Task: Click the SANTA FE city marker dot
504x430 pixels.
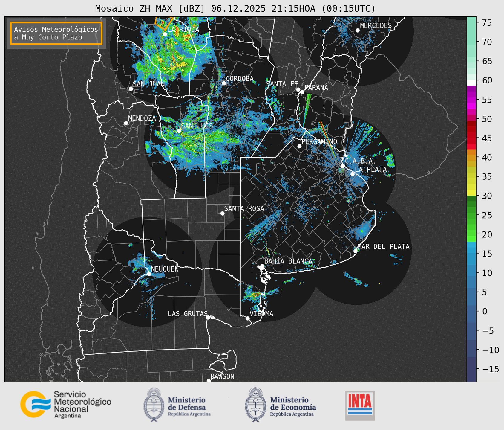Action: pyautogui.click(x=298, y=89)
